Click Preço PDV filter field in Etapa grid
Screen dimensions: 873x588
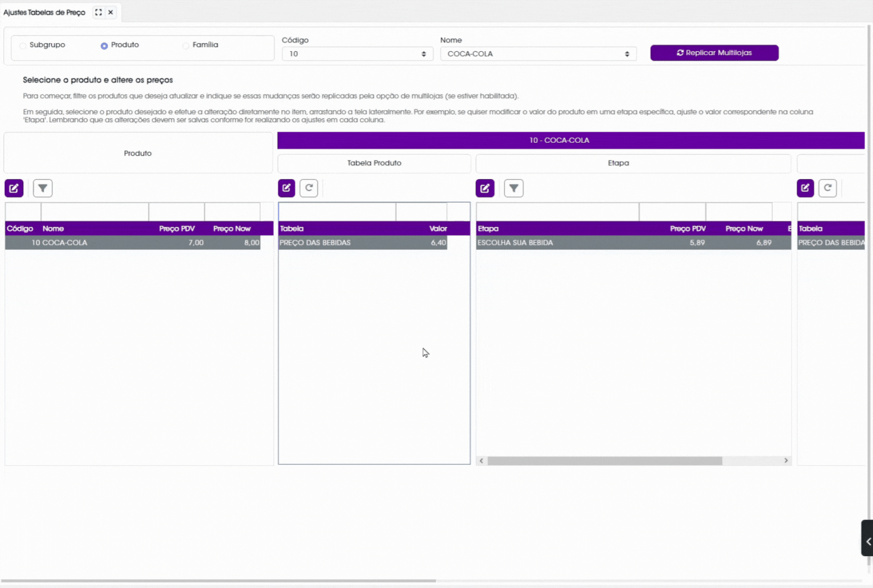point(673,212)
